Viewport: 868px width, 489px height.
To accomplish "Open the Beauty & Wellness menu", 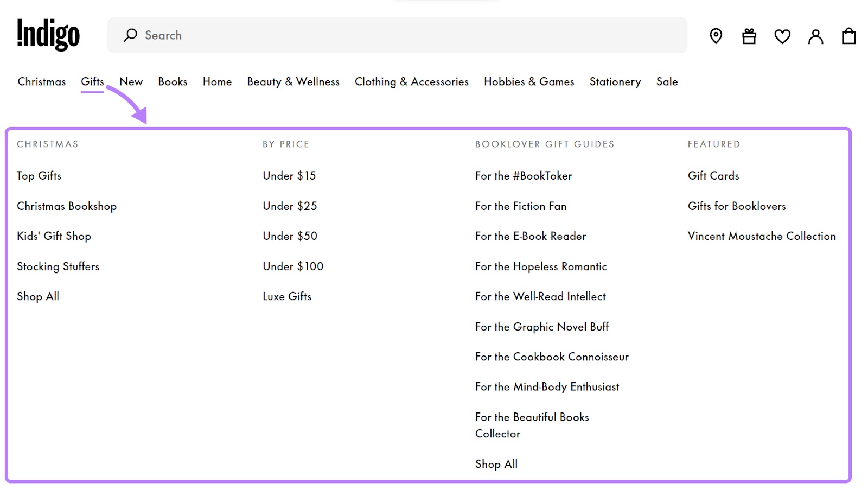I will pyautogui.click(x=293, y=81).
